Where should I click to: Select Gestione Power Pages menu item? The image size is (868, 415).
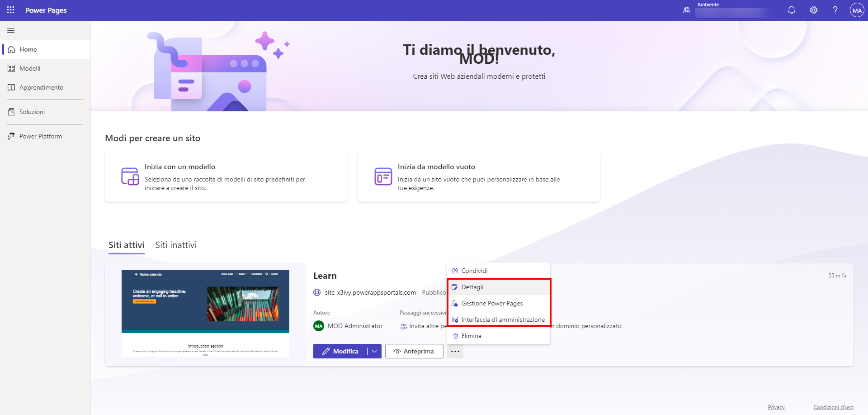[499, 303]
